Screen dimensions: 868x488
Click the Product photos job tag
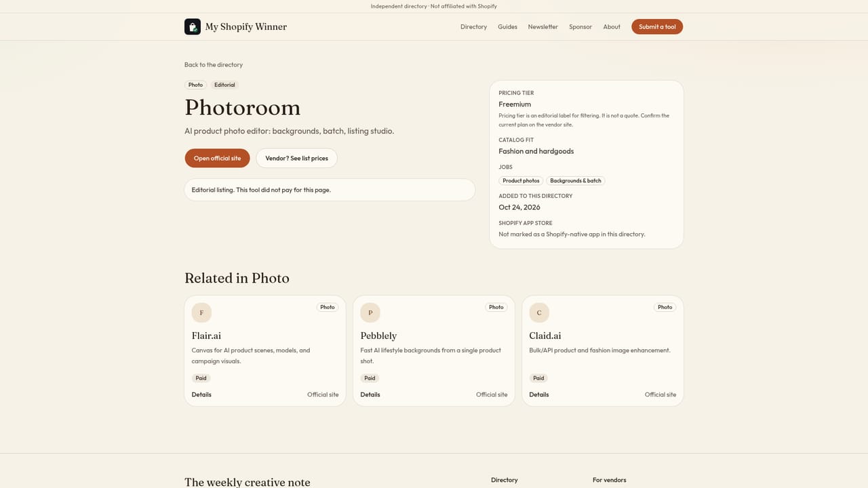pyautogui.click(x=521, y=181)
